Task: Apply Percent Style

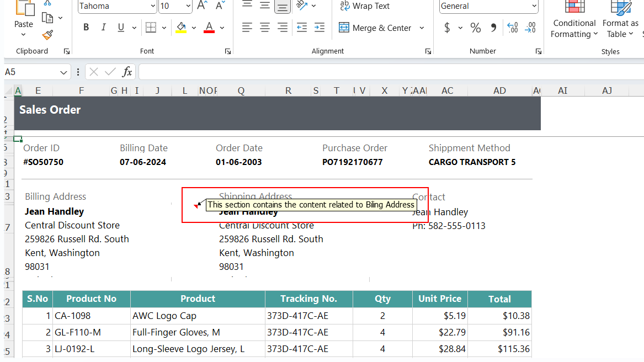Action: tap(476, 28)
